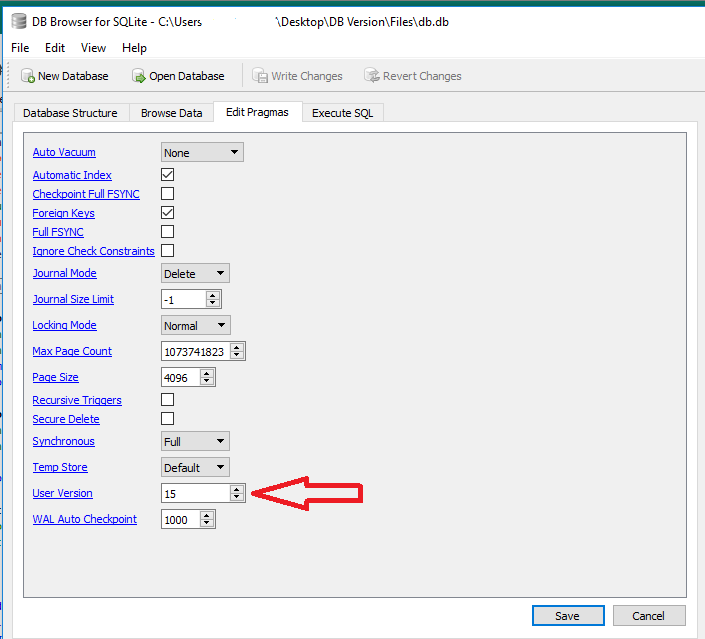
Task: Switch to the Database Structure tab
Action: (70, 113)
